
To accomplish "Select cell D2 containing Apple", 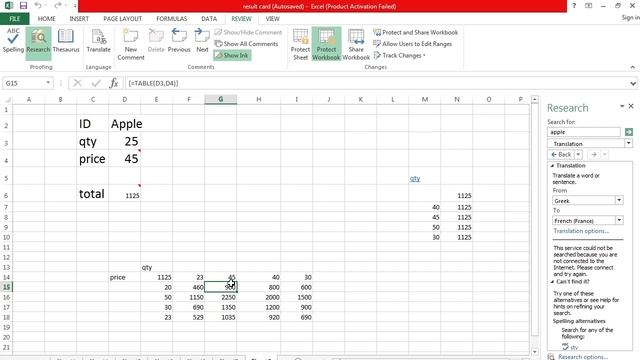I will tap(124, 124).
